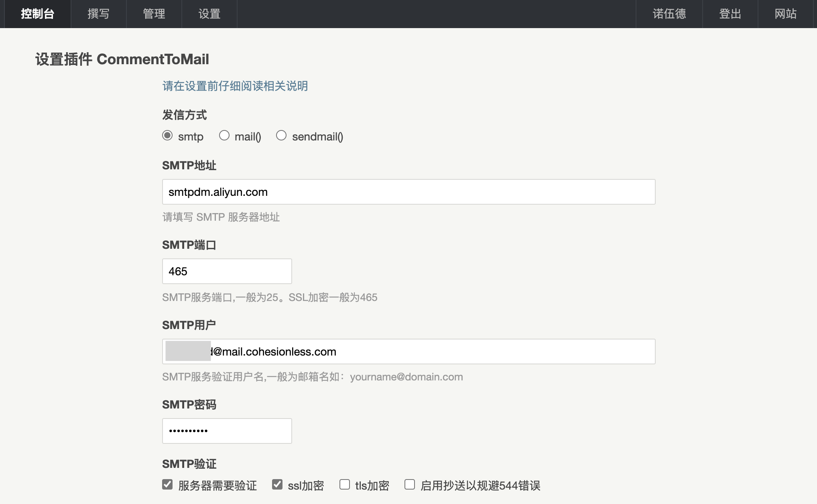Screen dimensions: 817x504
Task: Open the 管理 menu
Action: tap(154, 14)
